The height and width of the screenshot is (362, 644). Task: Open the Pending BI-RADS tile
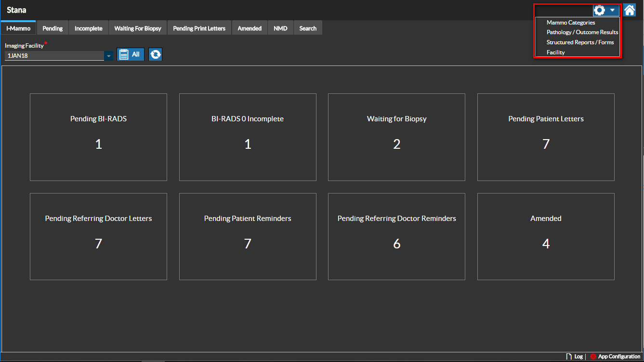coord(98,137)
